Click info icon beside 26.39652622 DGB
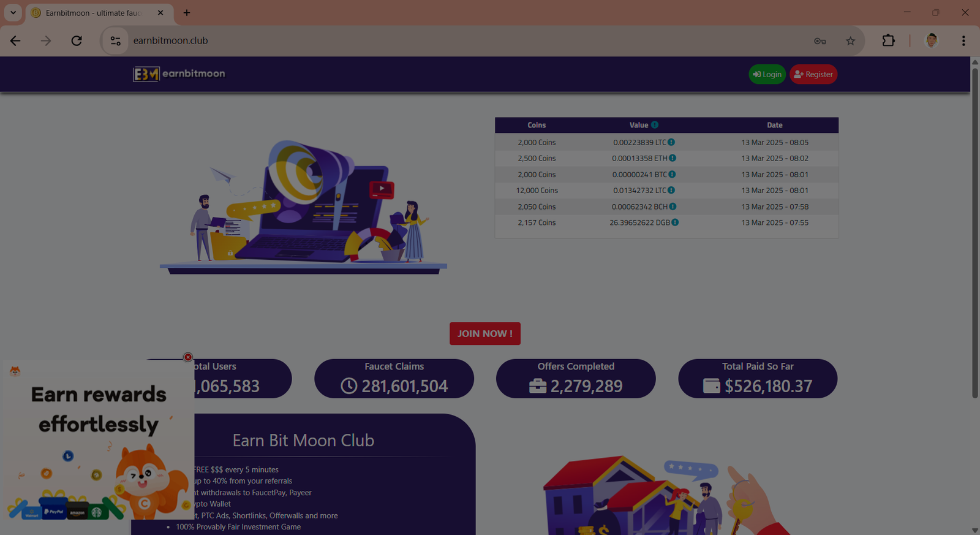980x535 pixels. 675,222
